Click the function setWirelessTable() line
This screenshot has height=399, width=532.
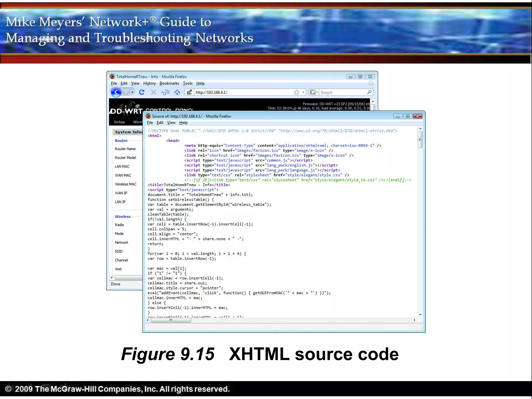(x=181, y=199)
